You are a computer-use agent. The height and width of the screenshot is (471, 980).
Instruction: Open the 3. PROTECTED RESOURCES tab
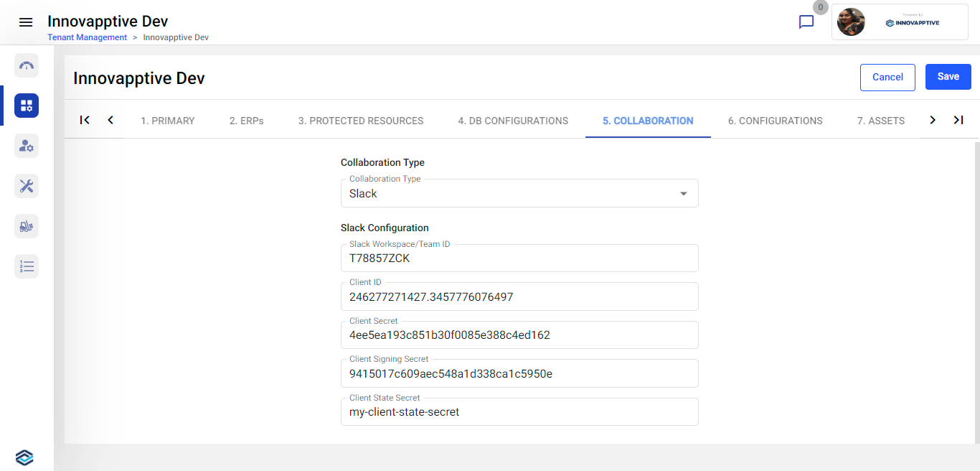coord(361,121)
